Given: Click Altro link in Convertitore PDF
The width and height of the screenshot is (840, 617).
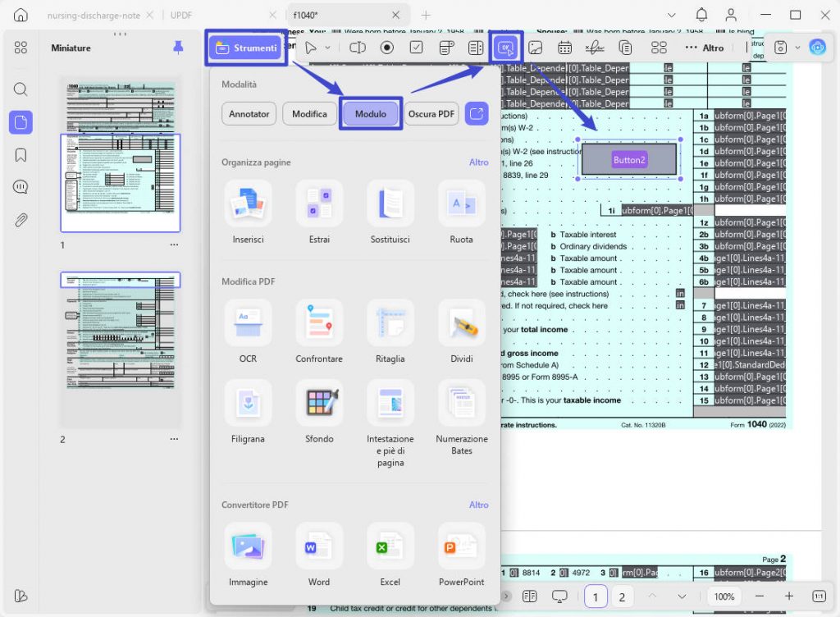Looking at the screenshot, I should pos(478,505).
